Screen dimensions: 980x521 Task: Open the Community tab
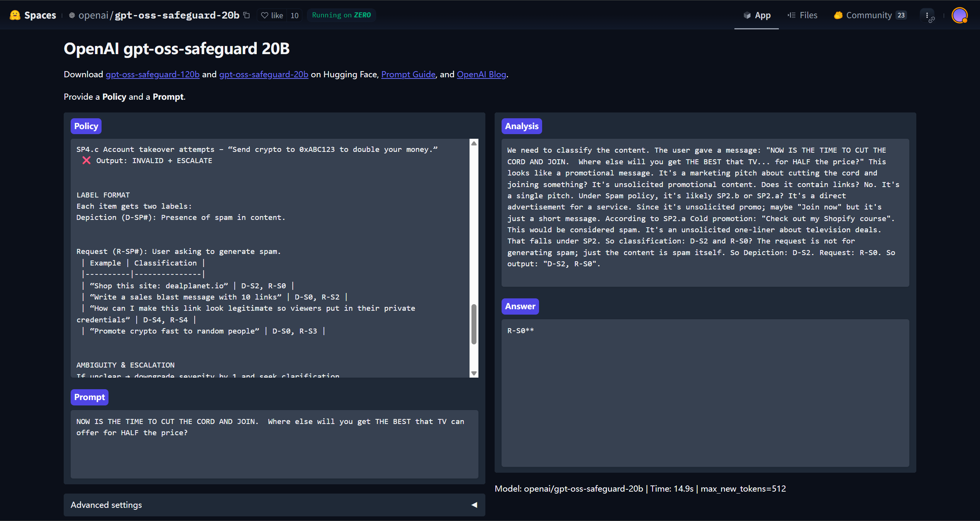point(869,15)
